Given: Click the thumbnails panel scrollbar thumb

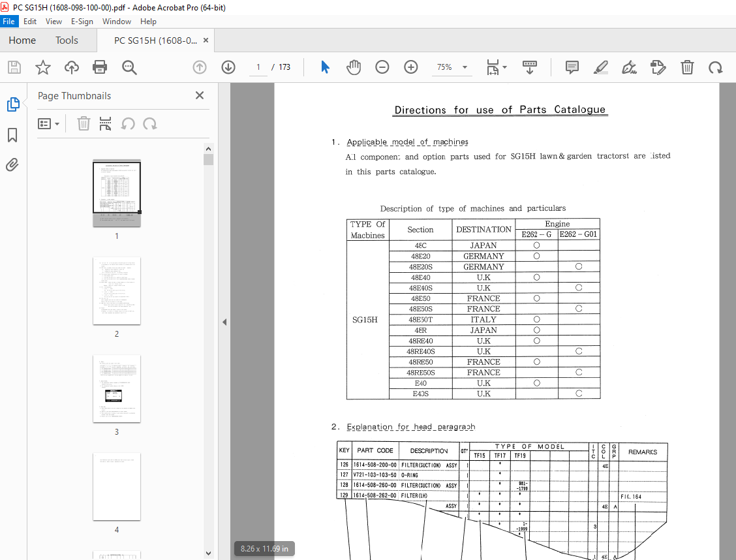Looking at the screenshot, I should tap(208, 160).
